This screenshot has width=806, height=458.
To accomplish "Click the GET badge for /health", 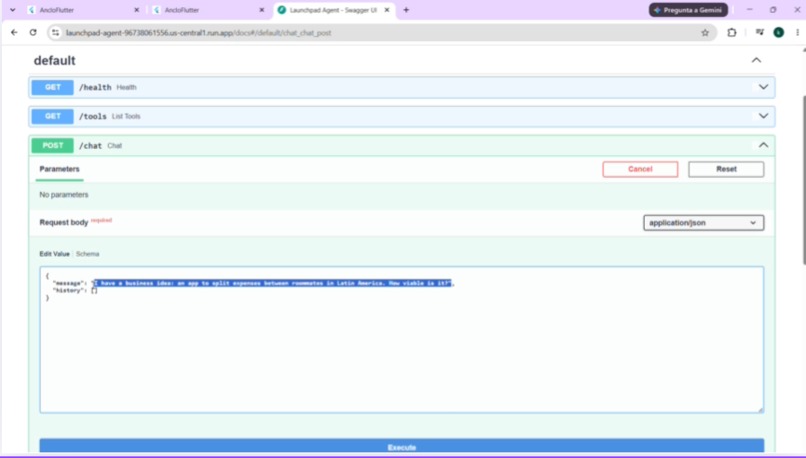I will pos(52,87).
